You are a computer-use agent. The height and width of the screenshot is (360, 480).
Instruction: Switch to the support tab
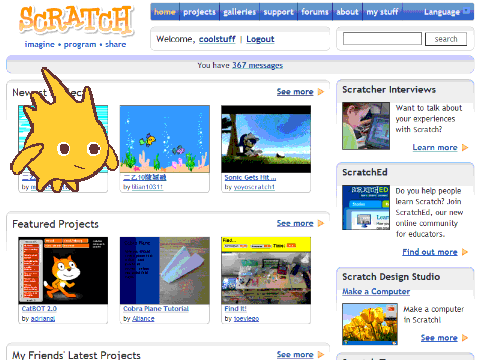[x=278, y=12]
